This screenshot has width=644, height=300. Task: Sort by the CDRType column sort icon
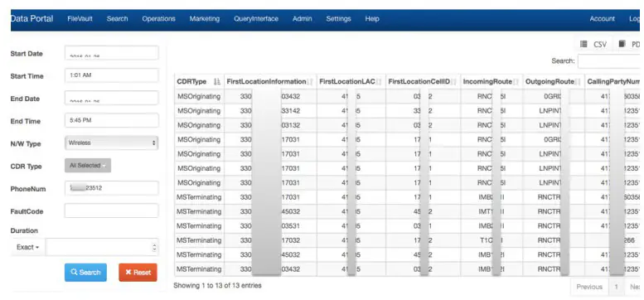tap(217, 82)
